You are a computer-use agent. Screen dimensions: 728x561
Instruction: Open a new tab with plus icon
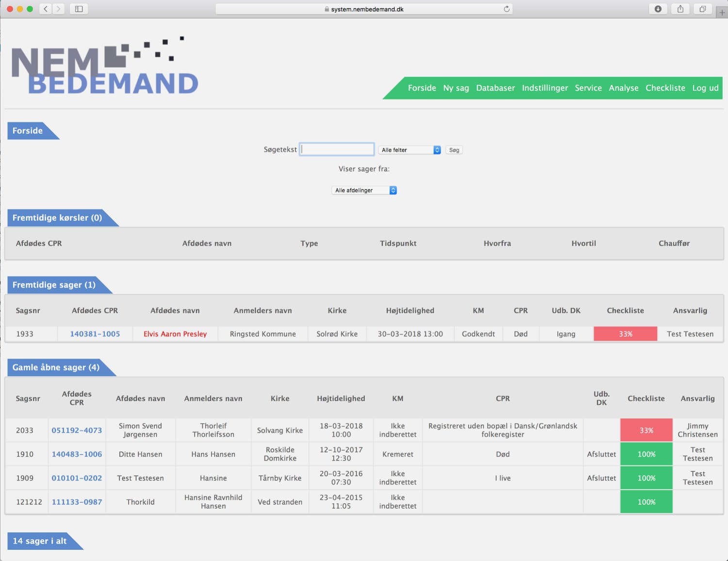pos(722,13)
